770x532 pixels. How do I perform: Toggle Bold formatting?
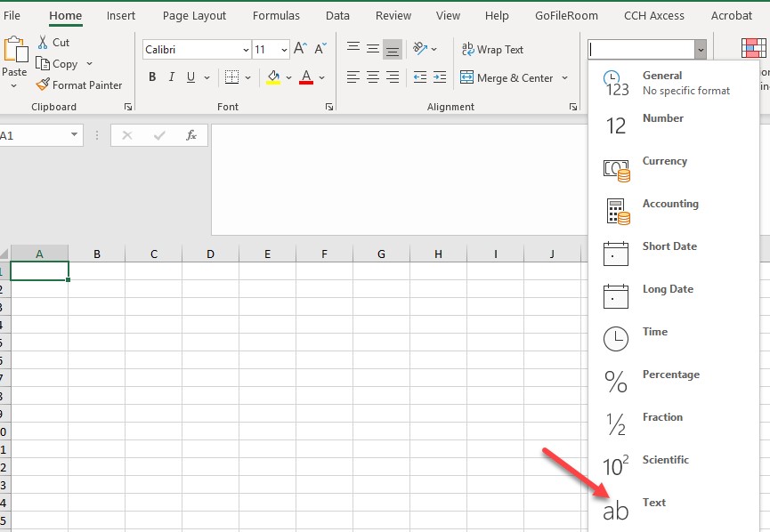pyautogui.click(x=152, y=77)
